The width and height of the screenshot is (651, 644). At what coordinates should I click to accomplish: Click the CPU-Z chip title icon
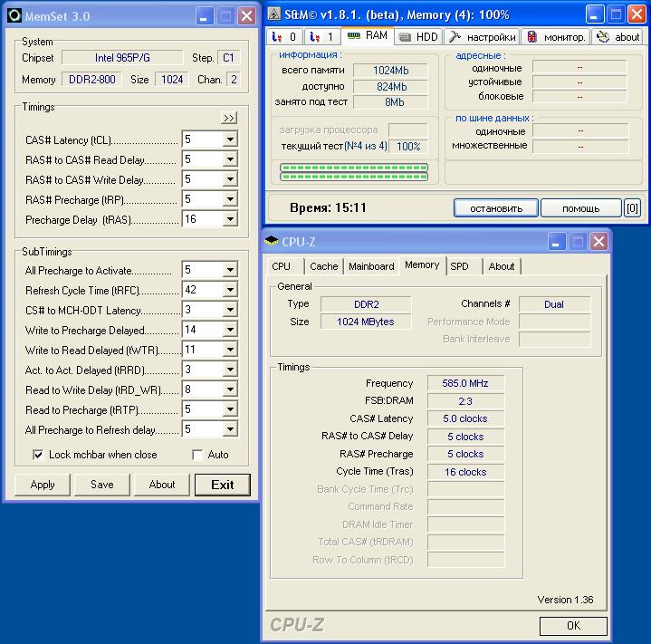click(x=271, y=240)
